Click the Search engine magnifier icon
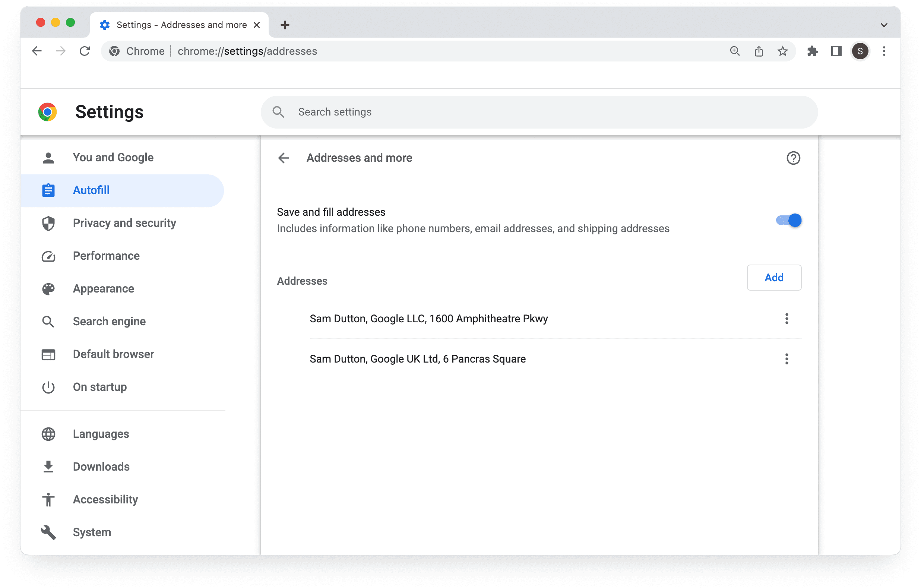The height and width of the screenshot is (588, 921). pyautogui.click(x=49, y=321)
